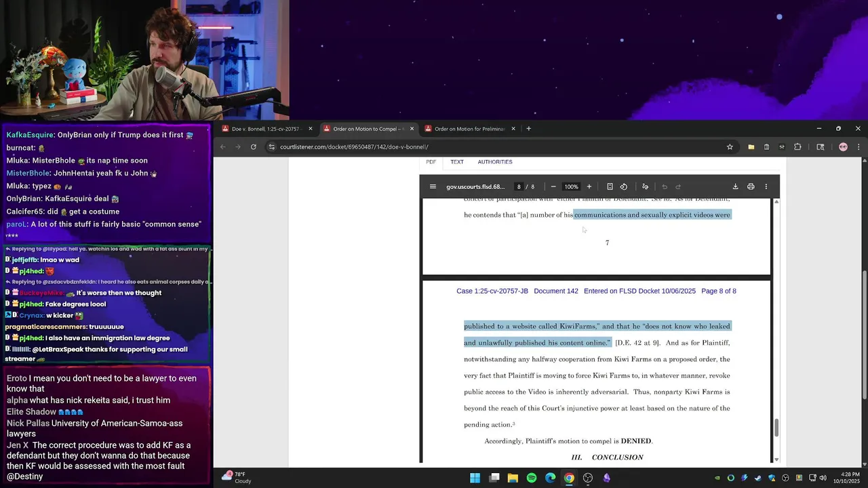This screenshot has height=488, width=868.
Task: Click the Chrome taskbar icon
Action: (569, 478)
